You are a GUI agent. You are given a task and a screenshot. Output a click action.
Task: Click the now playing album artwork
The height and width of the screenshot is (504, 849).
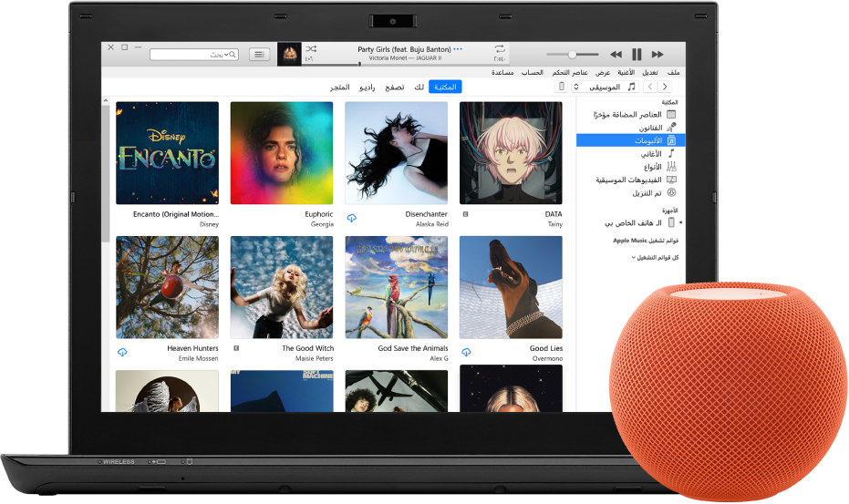[x=290, y=54]
